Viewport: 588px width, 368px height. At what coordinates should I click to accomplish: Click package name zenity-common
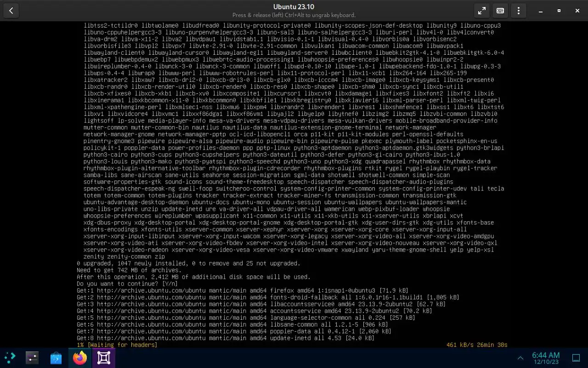point(129,257)
